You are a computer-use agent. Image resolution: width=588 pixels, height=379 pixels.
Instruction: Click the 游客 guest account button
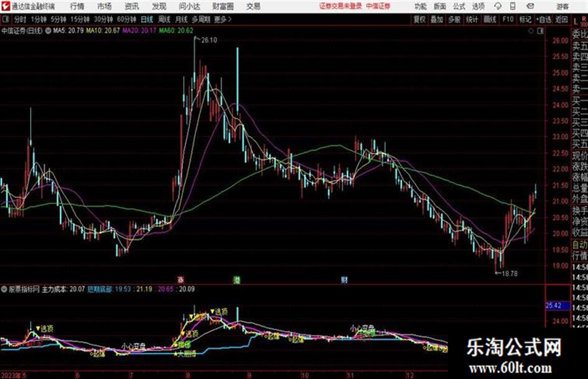point(562,6)
